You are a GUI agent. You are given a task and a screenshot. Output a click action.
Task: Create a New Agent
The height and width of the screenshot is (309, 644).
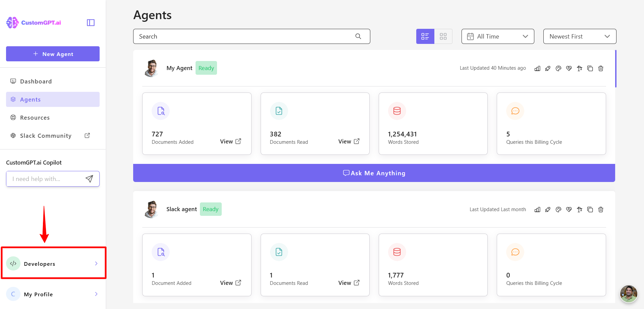pos(53,54)
